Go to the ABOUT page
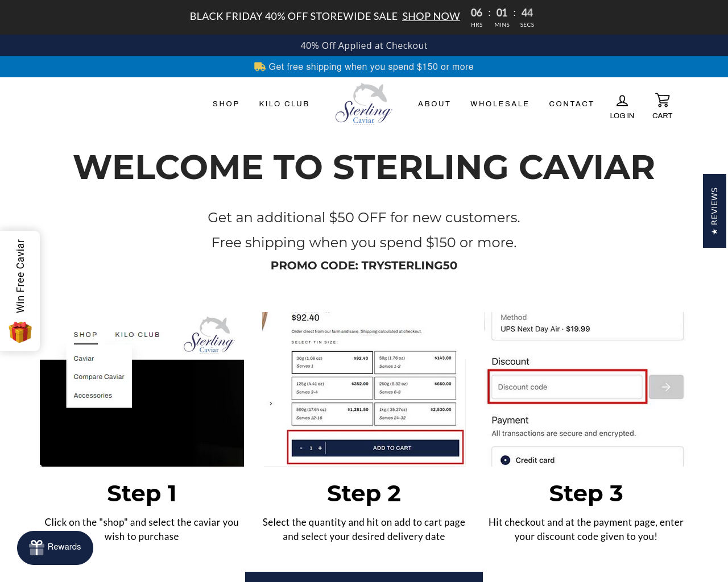Viewport: 728px width, 582px height. click(x=434, y=103)
